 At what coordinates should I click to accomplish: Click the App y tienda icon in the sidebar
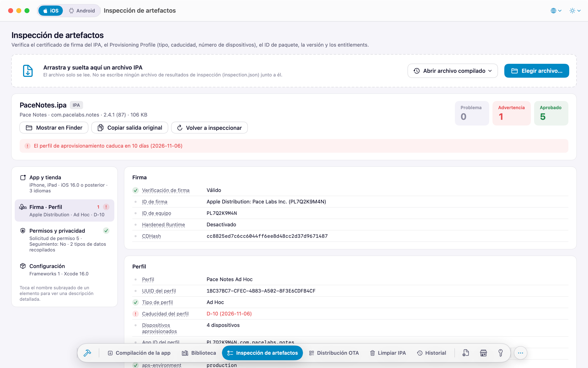pyautogui.click(x=23, y=177)
